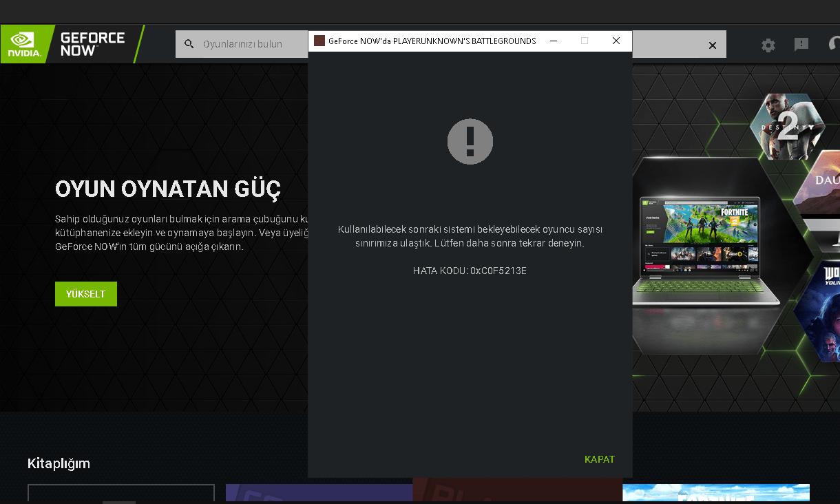Click the Destiny 2 hexagon tile
The height and width of the screenshot is (504, 840).
[786, 127]
